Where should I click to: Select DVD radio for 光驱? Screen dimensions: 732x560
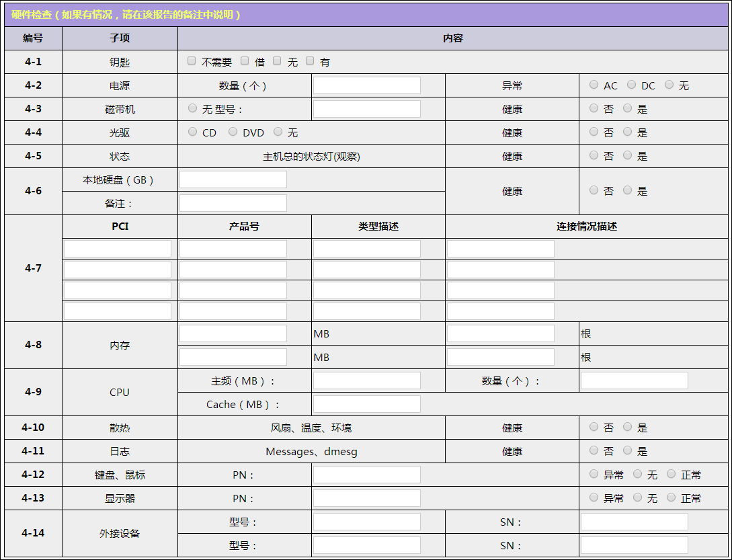[233, 132]
